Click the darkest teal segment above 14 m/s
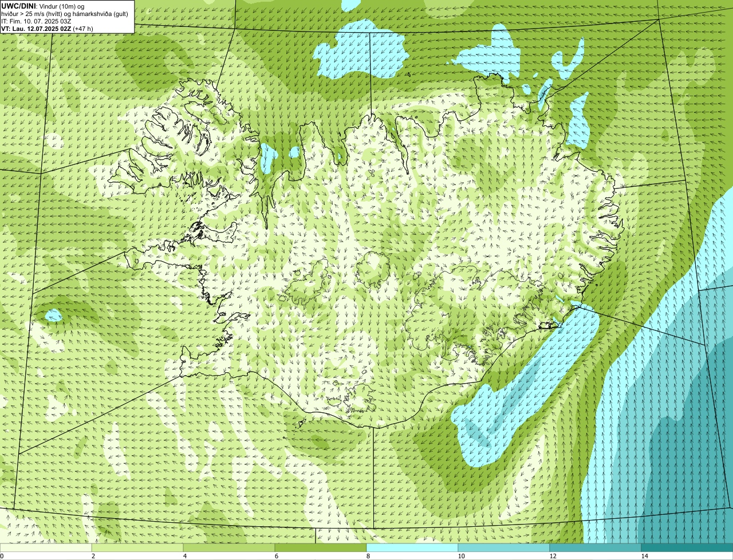Viewport: 733px width, 560px height. pos(687,547)
